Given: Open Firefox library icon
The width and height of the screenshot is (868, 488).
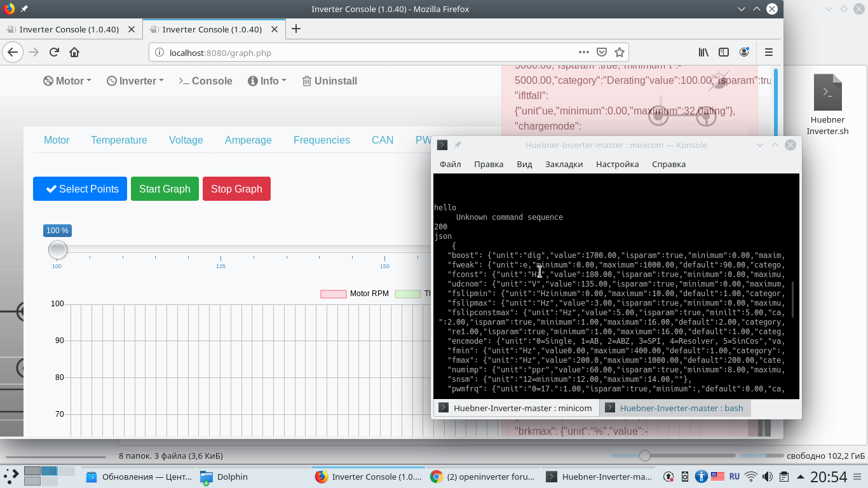Looking at the screenshot, I should [703, 53].
